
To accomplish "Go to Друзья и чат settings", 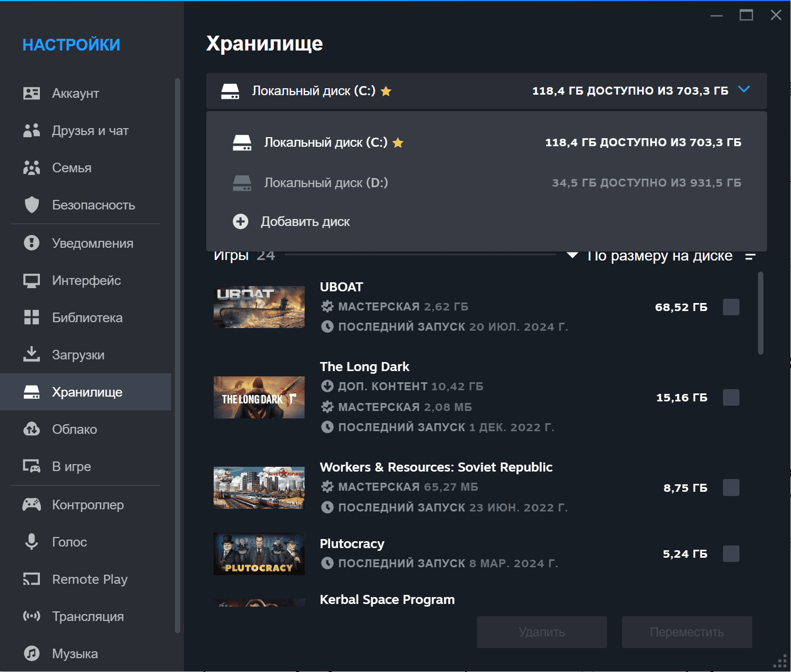I will 86,131.
